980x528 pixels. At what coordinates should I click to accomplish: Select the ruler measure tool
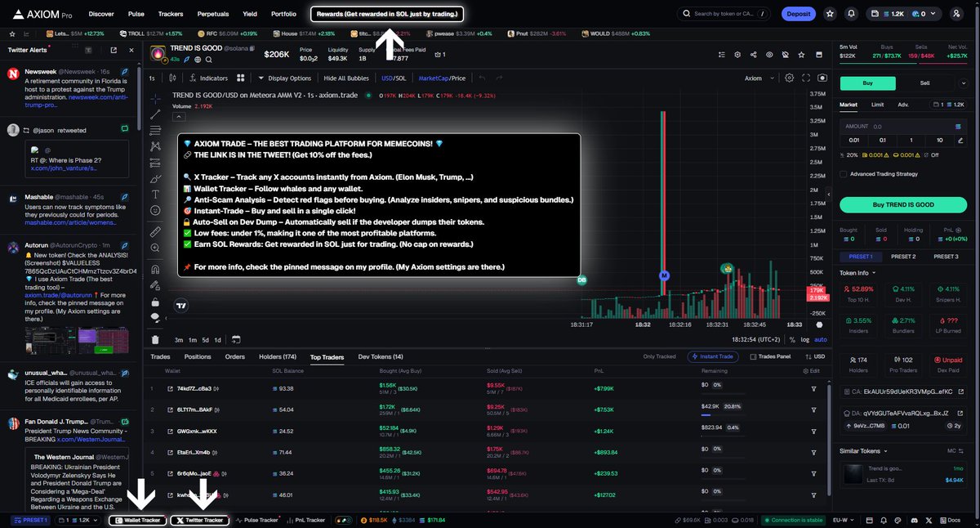pos(155,232)
